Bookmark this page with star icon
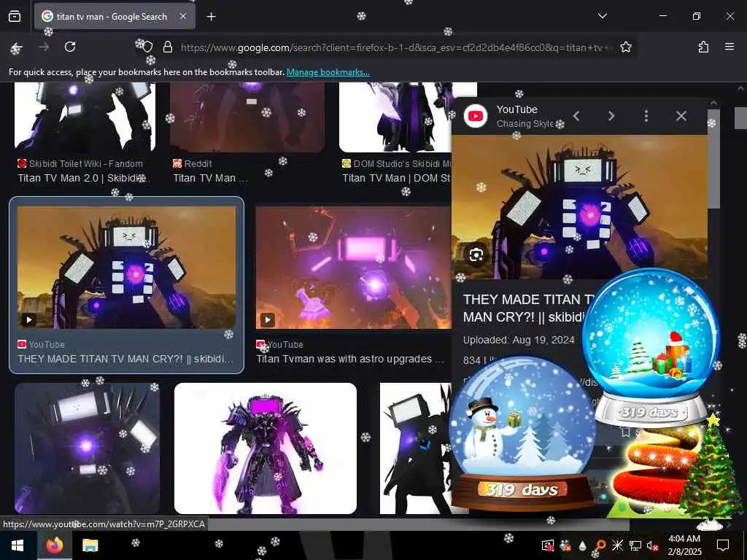The height and width of the screenshot is (560, 747). (625, 47)
